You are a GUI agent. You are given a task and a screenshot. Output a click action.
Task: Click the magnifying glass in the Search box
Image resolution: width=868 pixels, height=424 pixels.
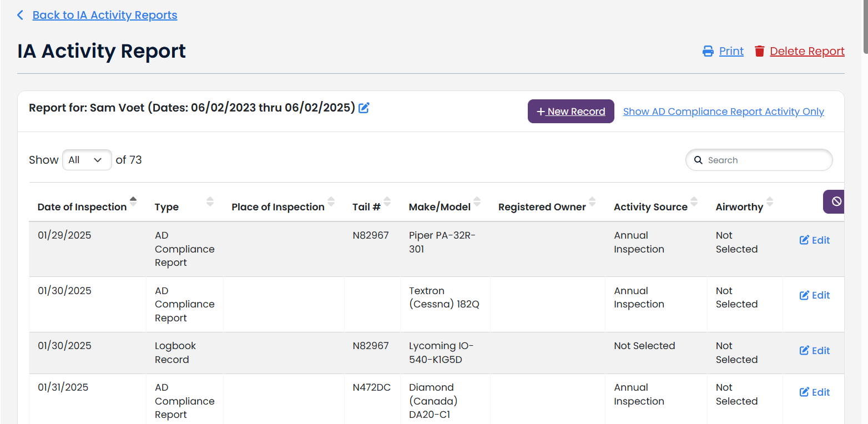pyautogui.click(x=698, y=160)
